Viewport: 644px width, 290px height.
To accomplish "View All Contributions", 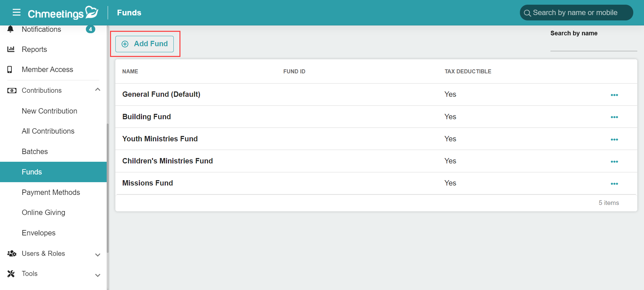I will tap(48, 131).
